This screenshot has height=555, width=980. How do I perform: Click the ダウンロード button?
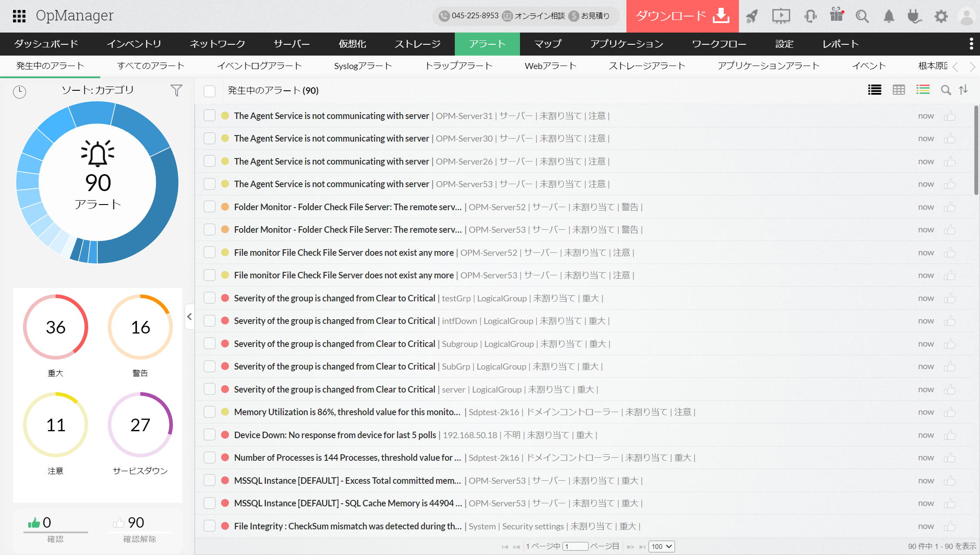682,16
